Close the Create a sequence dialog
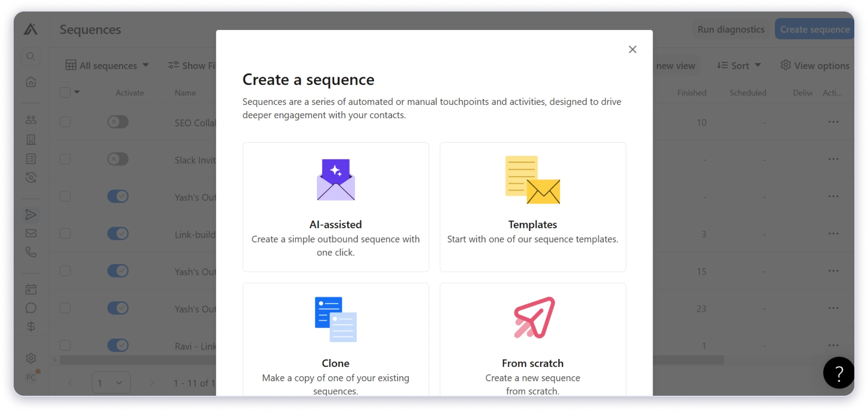Screen dimensions: 868x412 coord(633,49)
